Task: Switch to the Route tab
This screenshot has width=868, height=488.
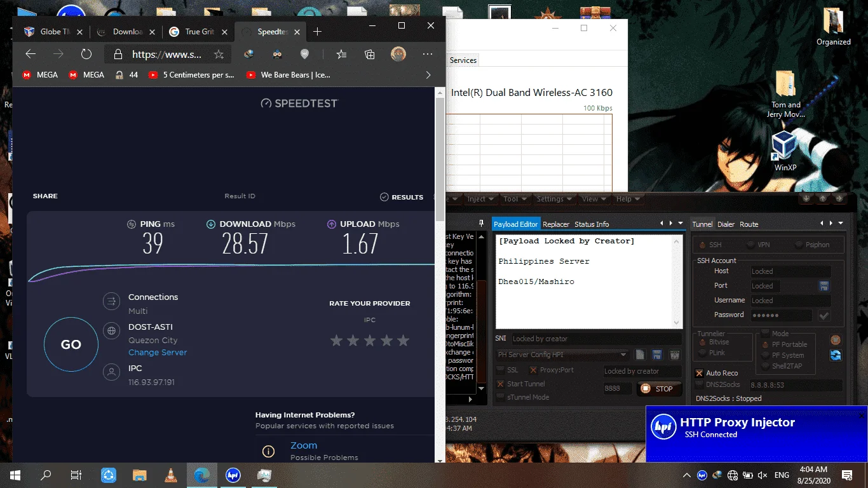Action: 749,224
